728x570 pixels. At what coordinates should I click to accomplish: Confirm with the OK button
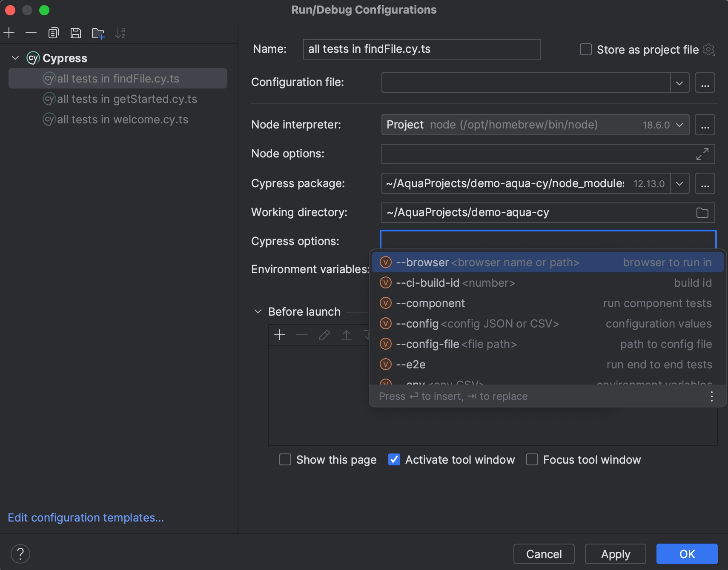coord(687,554)
